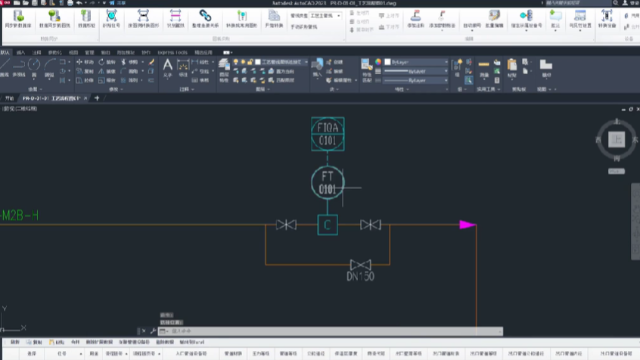
Task: Select the FIQA 0101 instrument bubble
Action: coord(328,134)
